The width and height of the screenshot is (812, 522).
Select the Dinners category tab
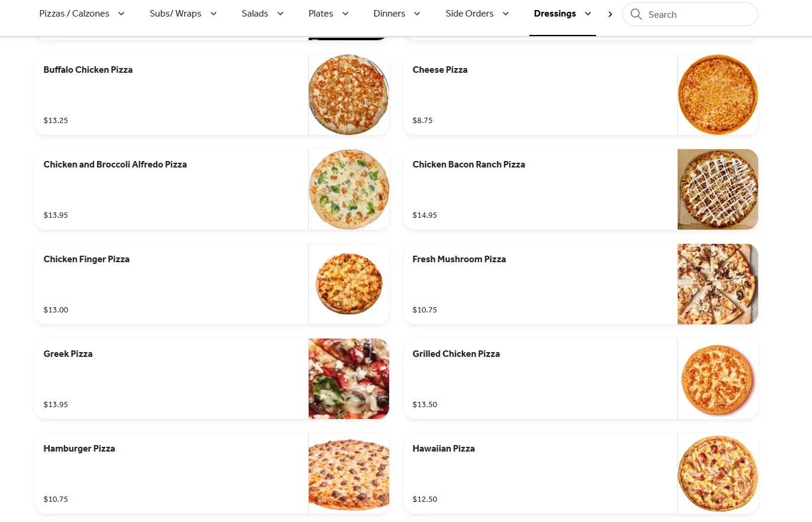pyautogui.click(x=389, y=14)
